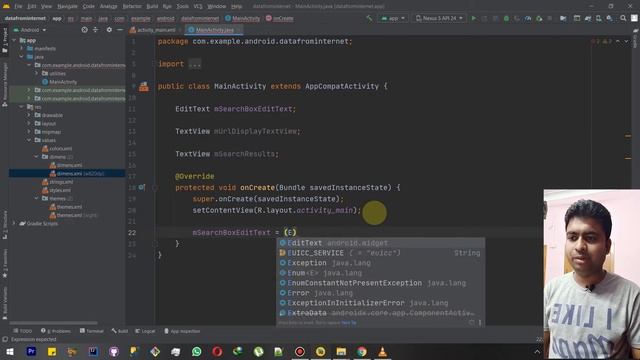Click the Make Project hammer icon

[369, 18]
